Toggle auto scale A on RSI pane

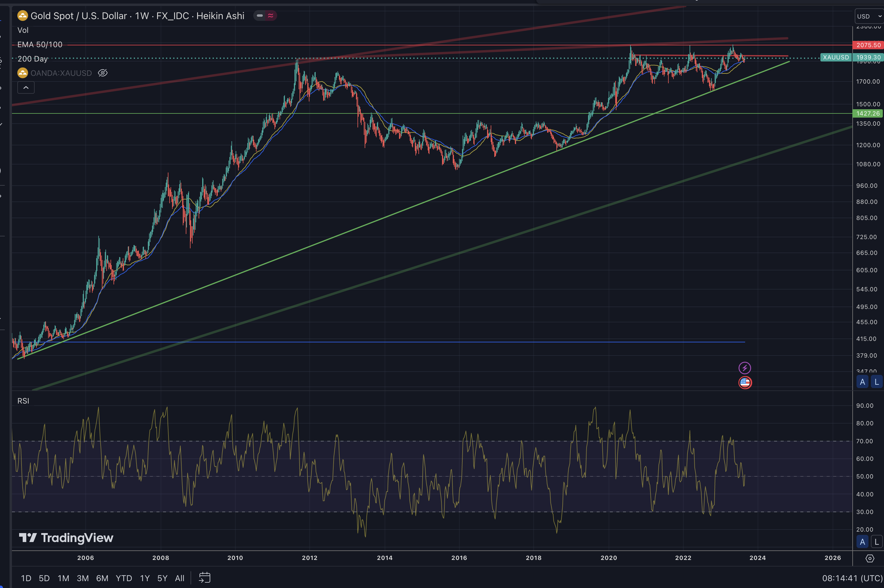coord(862,541)
